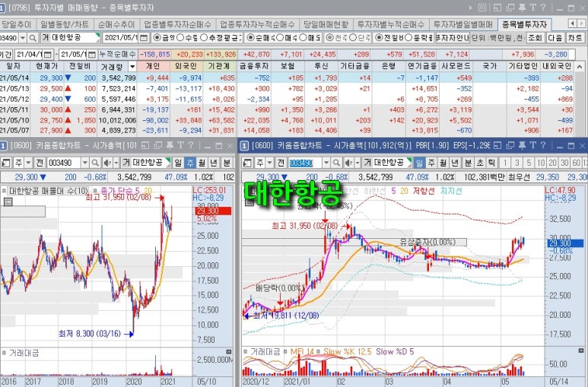Click help icon in left chart title bar
This screenshot has height=387, width=588.
coord(191,145)
